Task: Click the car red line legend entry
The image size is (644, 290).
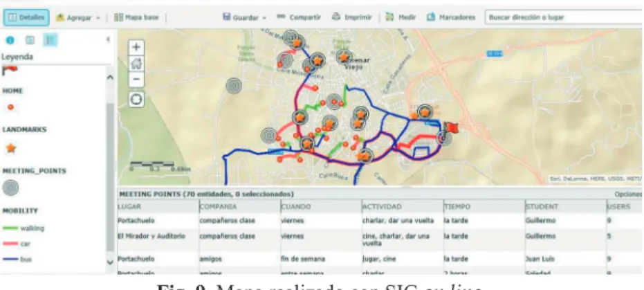Action: coord(17,244)
